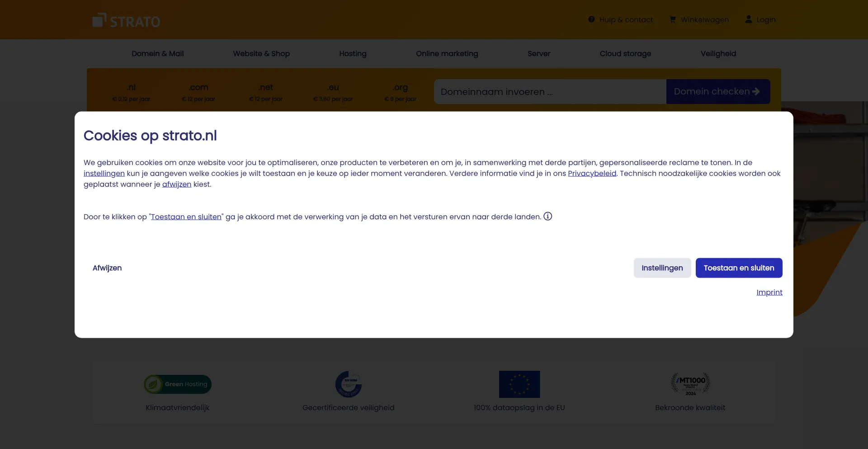Viewport: 868px width, 449px height.
Task: Click the Login user icon
Action: pos(749,19)
